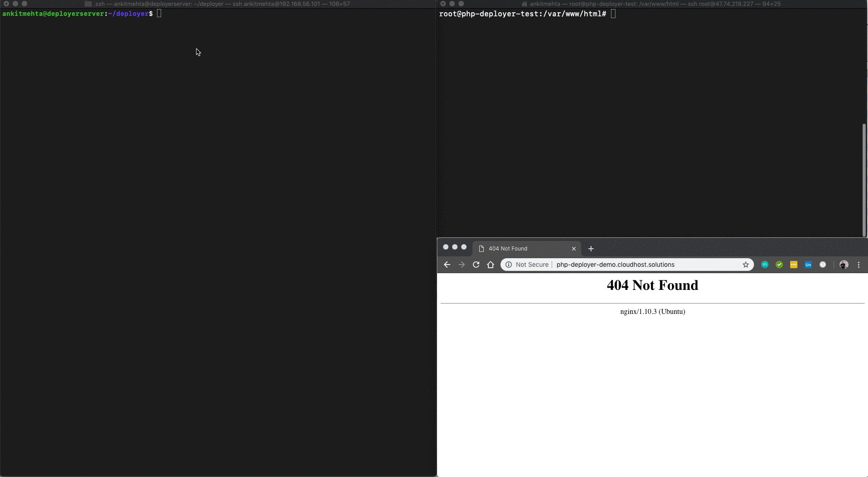Viewport: 868px width, 477px height.
Task: Open the yellow dots browser extension
Action: [794, 265]
